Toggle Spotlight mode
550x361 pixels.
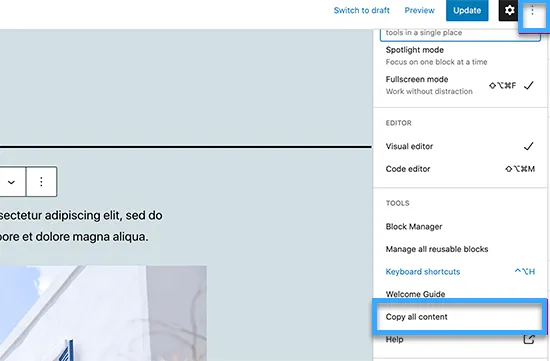[x=460, y=56]
